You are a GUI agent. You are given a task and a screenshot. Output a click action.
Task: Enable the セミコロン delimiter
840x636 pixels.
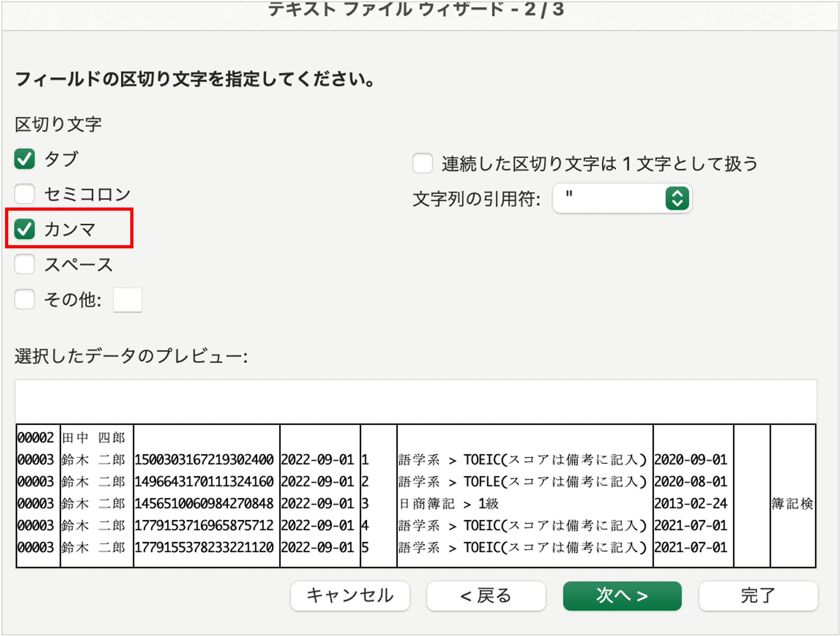(x=24, y=193)
